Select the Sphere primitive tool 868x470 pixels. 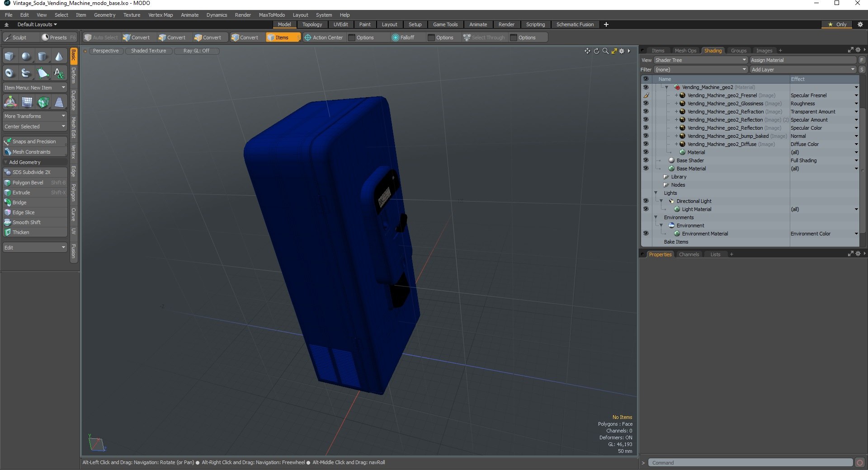[26, 56]
